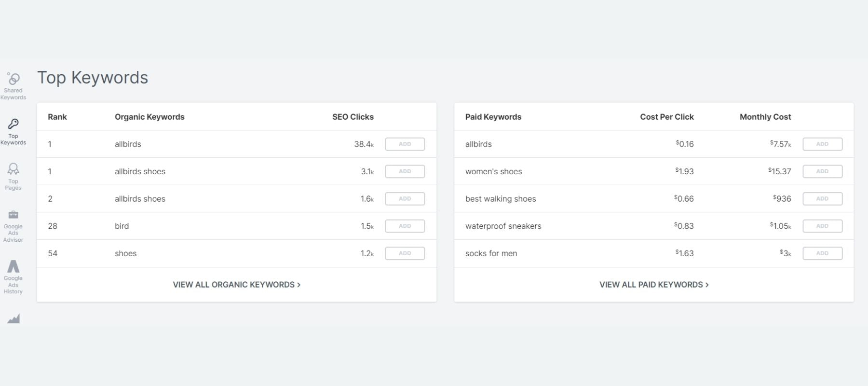
Task: Click the 1.2k SEO clicks value
Action: 367,253
